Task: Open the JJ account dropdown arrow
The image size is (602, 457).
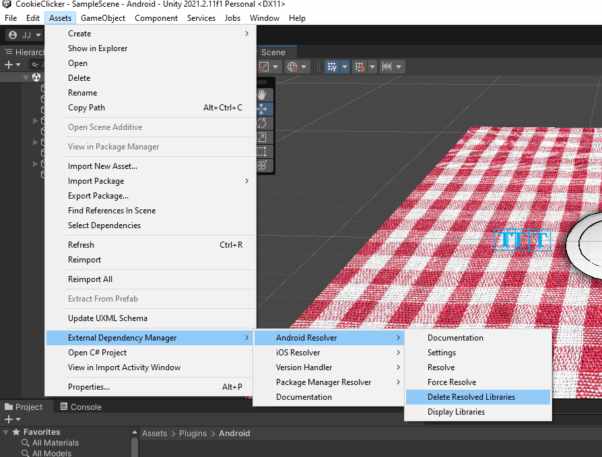Action: 38,35
